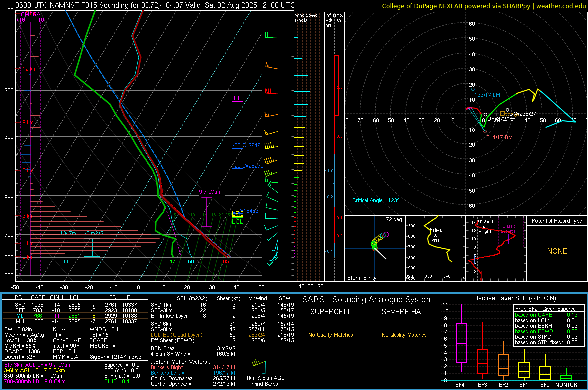Click the MU parcel row label
Viewport: 588px width, 390px height.
tap(20, 321)
